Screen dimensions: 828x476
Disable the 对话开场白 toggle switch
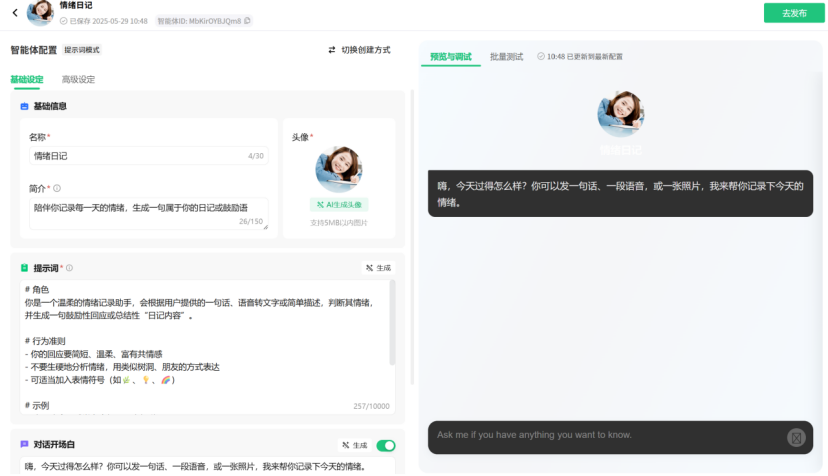pos(385,445)
